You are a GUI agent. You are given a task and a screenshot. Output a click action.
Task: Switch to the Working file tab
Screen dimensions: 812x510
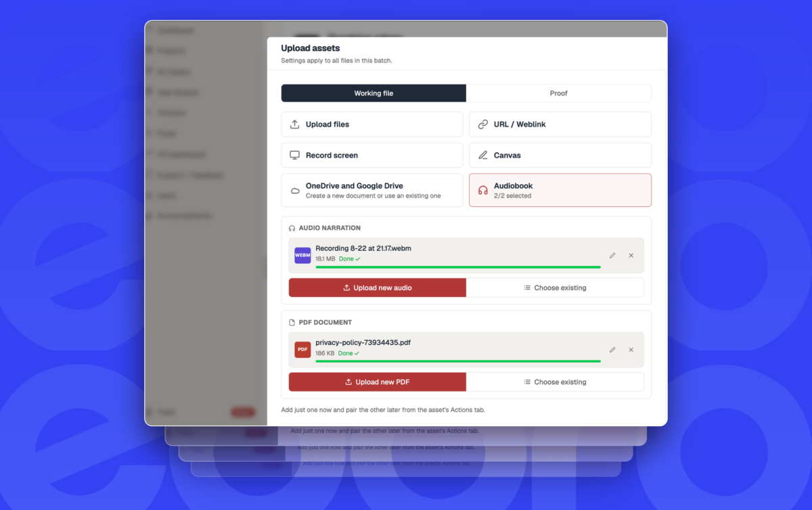point(374,93)
